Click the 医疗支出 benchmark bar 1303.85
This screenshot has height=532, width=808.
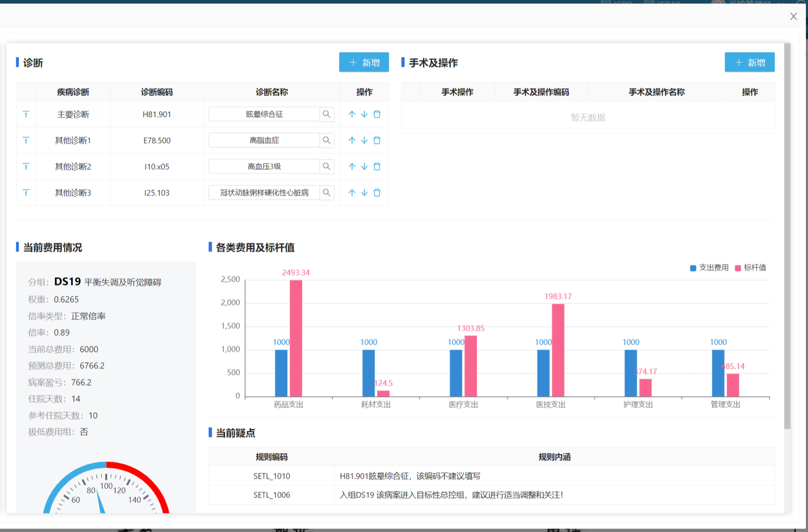tap(471, 366)
